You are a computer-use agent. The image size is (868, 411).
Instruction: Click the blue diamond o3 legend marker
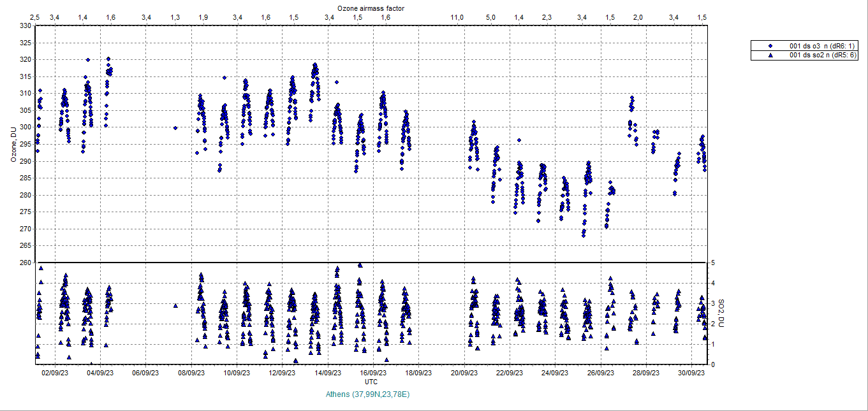point(770,46)
